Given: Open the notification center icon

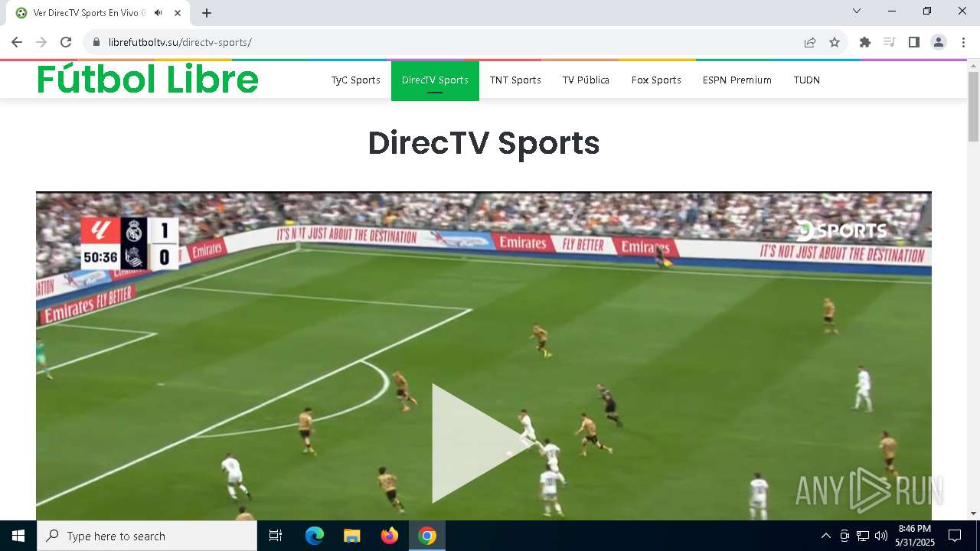Looking at the screenshot, I should [955, 536].
